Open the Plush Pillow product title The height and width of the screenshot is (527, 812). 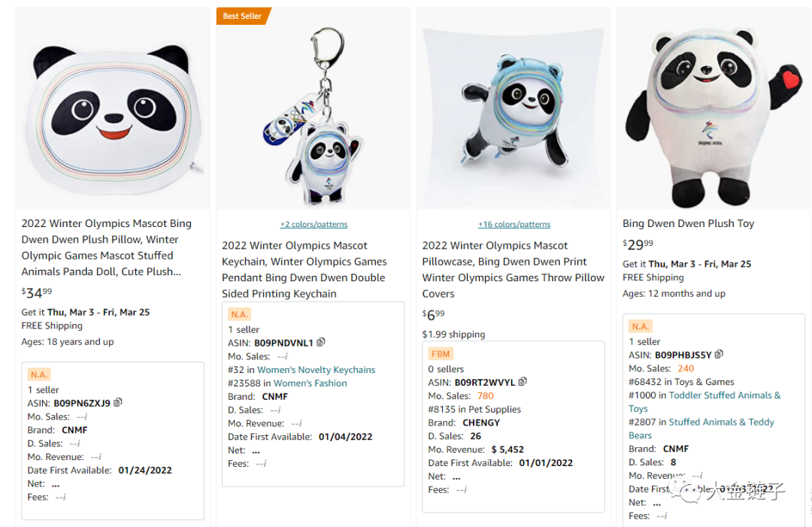(x=106, y=247)
